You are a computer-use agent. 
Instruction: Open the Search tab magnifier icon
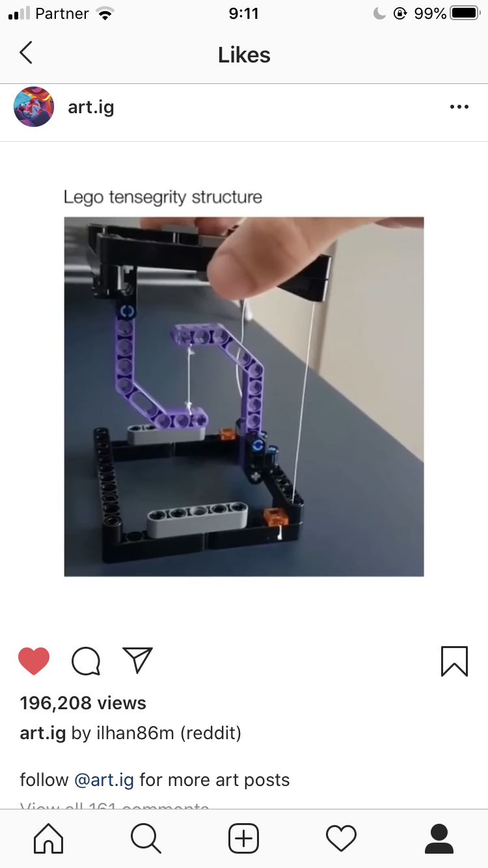click(x=146, y=839)
